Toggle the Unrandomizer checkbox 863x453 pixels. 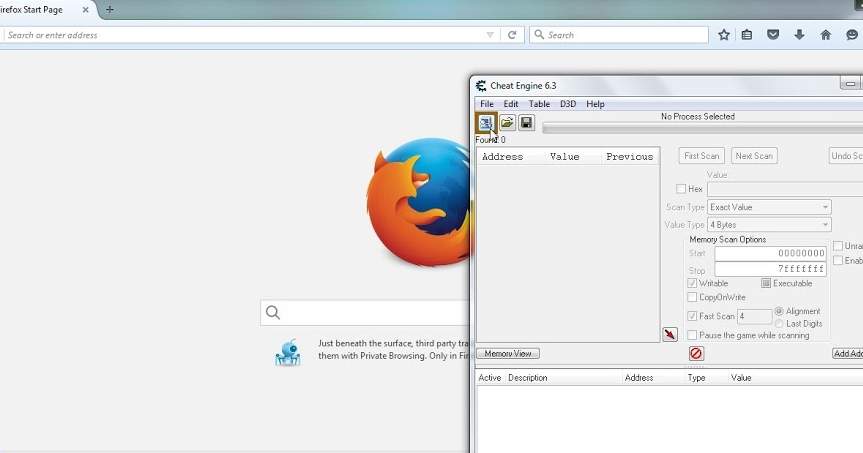click(x=838, y=245)
